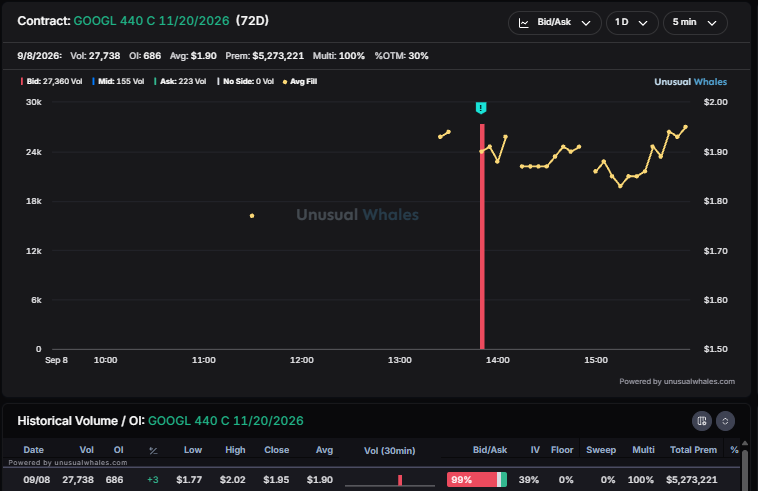Toggle the Avg Fill legend entry

pos(300,81)
